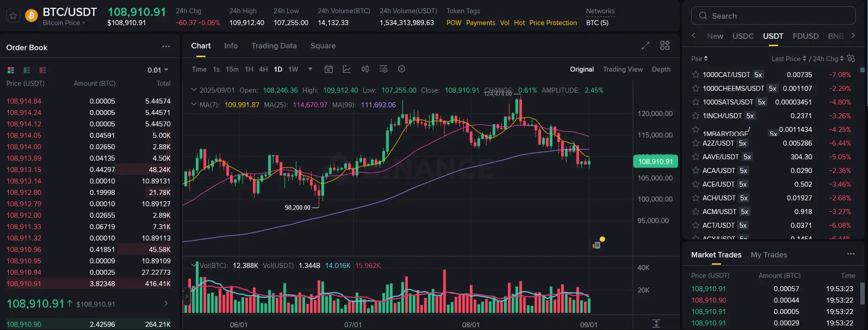
Task: Star the 1INCH/USDT pair
Action: 695,115
